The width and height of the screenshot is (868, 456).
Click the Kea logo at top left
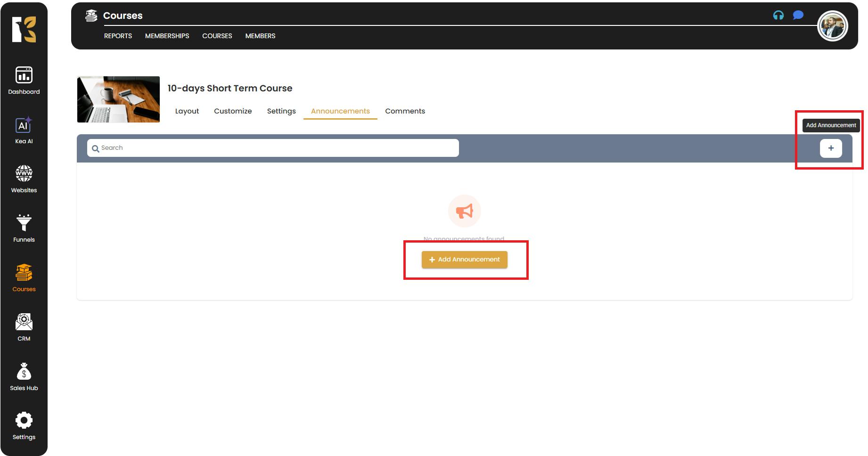[x=24, y=29]
